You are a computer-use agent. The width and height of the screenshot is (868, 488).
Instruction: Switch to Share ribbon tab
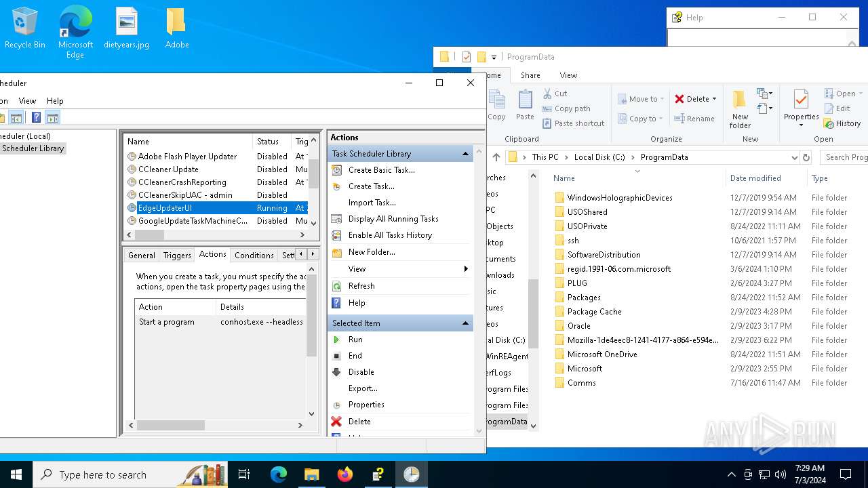[x=530, y=75]
